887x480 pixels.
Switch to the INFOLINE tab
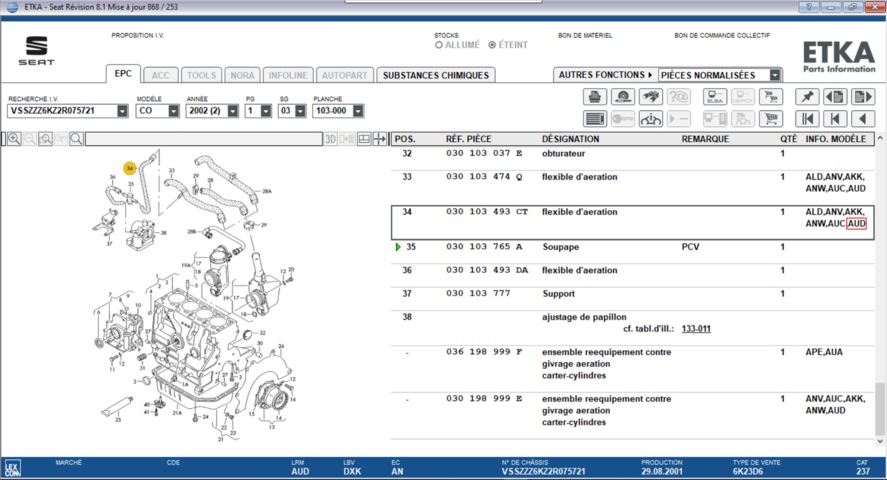pyautogui.click(x=288, y=75)
